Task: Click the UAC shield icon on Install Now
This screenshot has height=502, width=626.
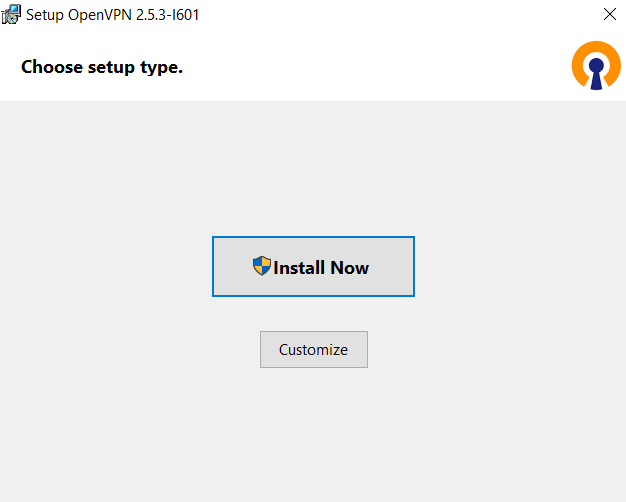Action: [262, 266]
